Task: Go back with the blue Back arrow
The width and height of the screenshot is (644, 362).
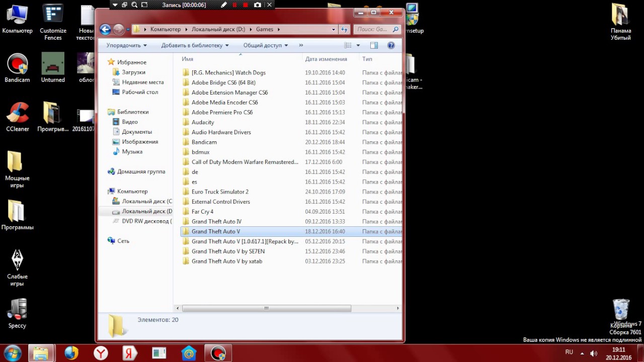Action: [105, 29]
